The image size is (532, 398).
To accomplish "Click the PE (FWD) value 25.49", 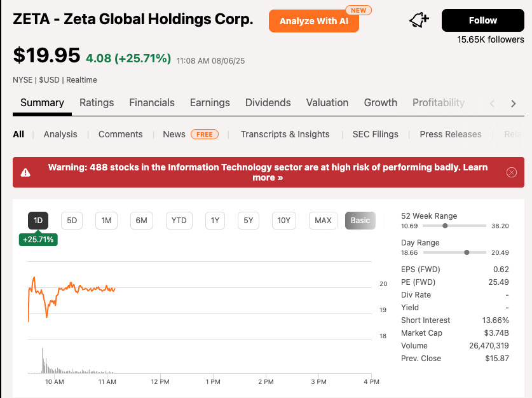I will 498,282.
